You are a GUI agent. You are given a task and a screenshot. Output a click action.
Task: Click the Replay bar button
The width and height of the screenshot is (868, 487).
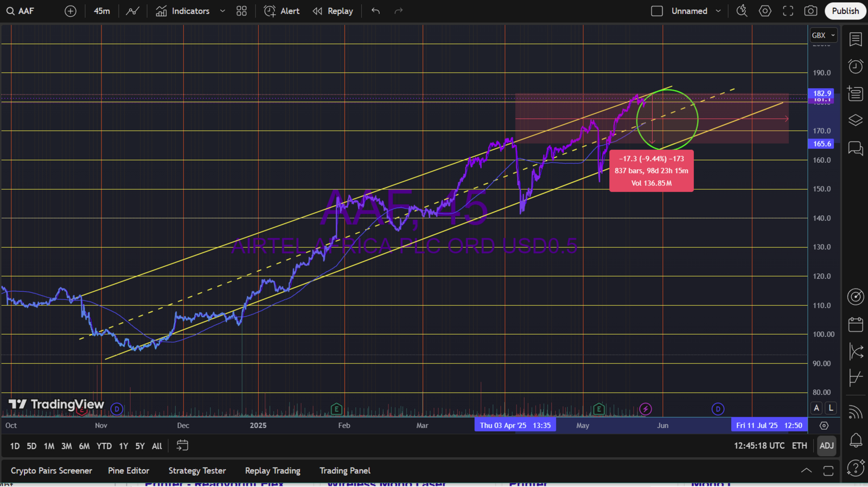pyautogui.click(x=333, y=11)
